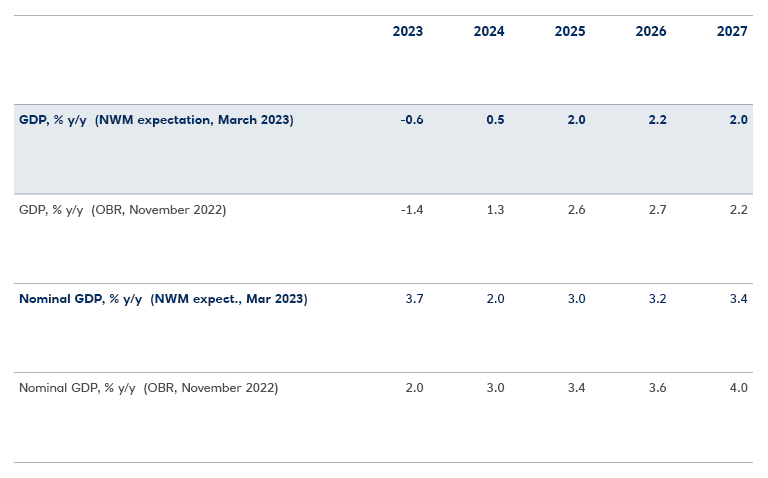The width and height of the screenshot is (768, 478).
Task: Click the 3.2 Nominal GDP value for 2026
Action: click(x=657, y=299)
